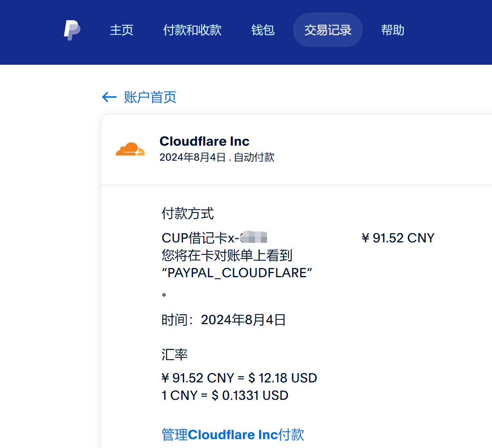Click the Cloudflare cloud logo
The image size is (492, 448).
tap(130, 149)
